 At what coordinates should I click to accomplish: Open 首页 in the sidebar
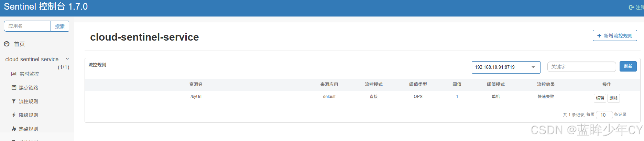[19, 44]
